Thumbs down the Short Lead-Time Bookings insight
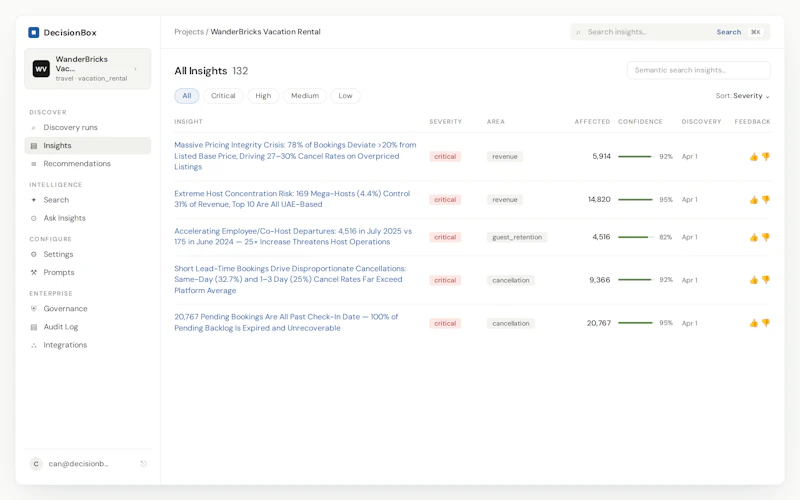Screen dimensions: 800x500 pyautogui.click(x=766, y=280)
